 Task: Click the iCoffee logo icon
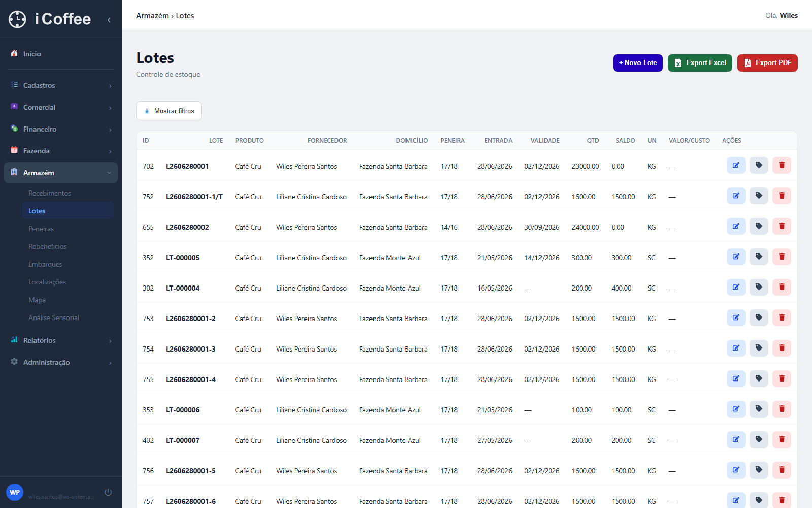17,19
